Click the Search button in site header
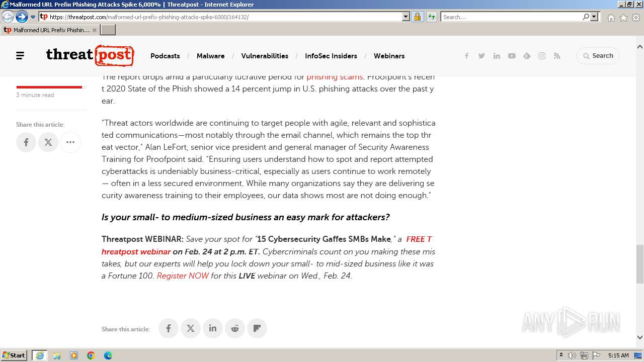This screenshot has height=362, width=644. click(598, 56)
